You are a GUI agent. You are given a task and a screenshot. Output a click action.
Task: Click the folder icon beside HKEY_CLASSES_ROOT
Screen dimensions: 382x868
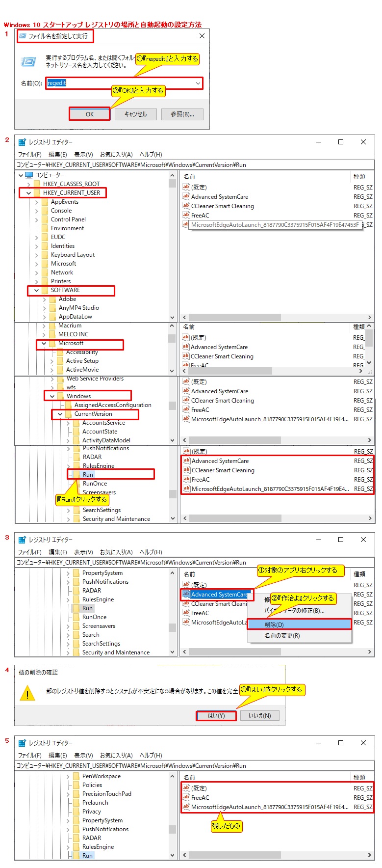tap(37, 184)
